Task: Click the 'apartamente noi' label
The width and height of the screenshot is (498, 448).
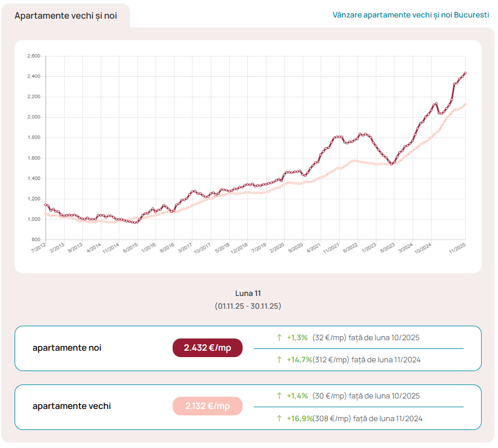Action: click(66, 348)
